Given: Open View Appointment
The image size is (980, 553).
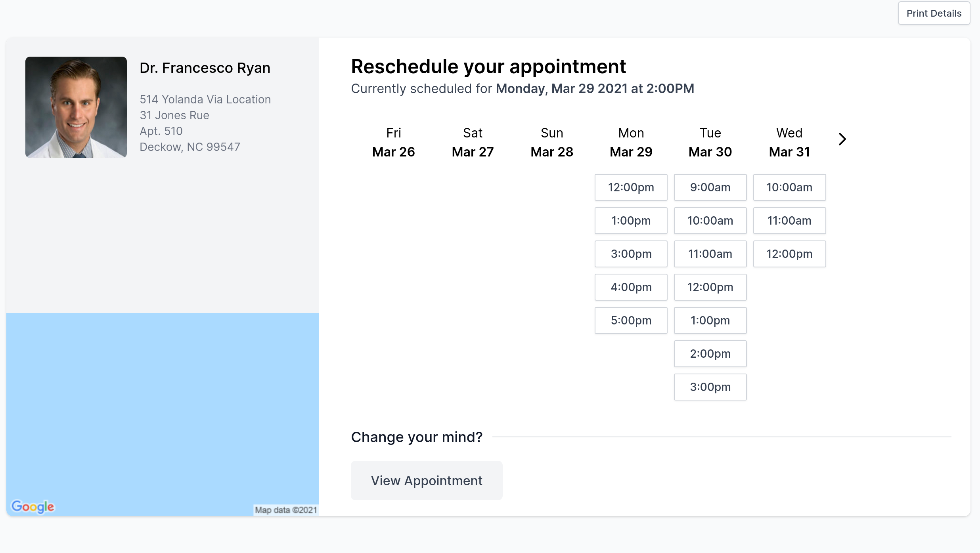Looking at the screenshot, I should click(x=427, y=481).
